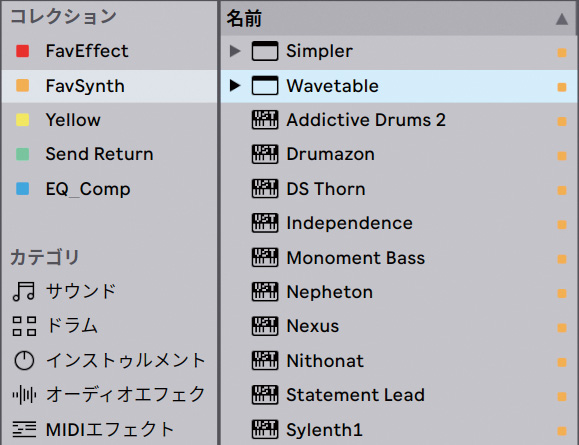Click the DS Thorn VST icon
Image resolution: width=579 pixels, height=445 pixels.
(x=265, y=188)
